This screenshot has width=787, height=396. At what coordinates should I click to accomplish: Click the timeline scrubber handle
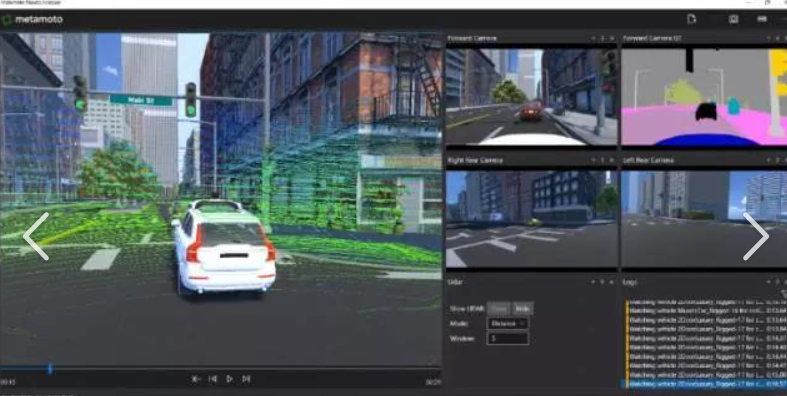50,369
